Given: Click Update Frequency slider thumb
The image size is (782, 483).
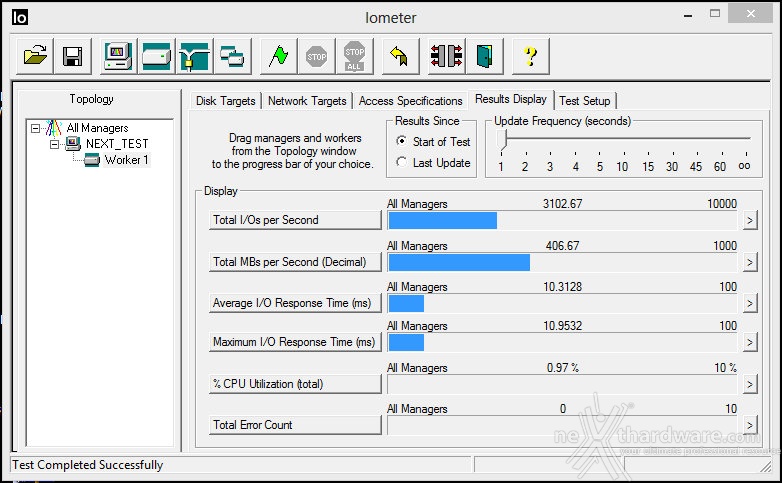Looking at the screenshot, I should pyautogui.click(x=502, y=139).
